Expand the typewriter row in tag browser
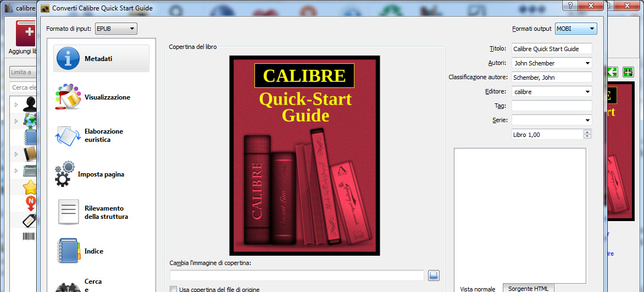The width and height of the screenshot is (644, 292). tap(16, 170)
